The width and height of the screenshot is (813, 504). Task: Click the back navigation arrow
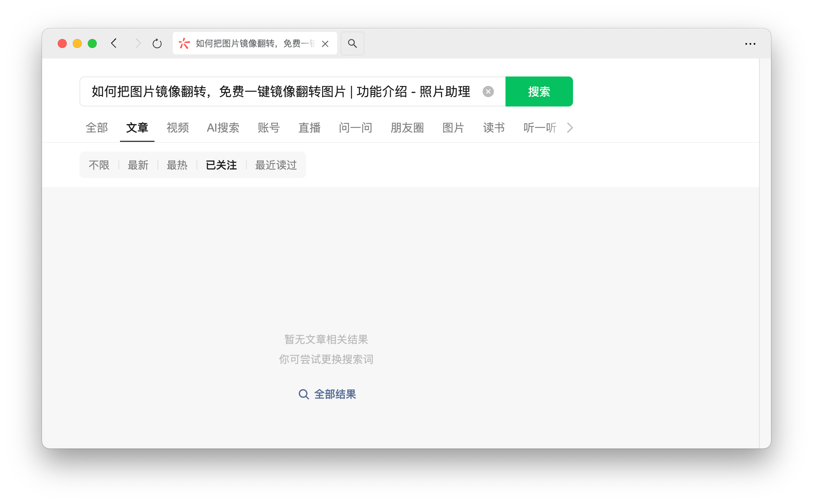(114, 43)
